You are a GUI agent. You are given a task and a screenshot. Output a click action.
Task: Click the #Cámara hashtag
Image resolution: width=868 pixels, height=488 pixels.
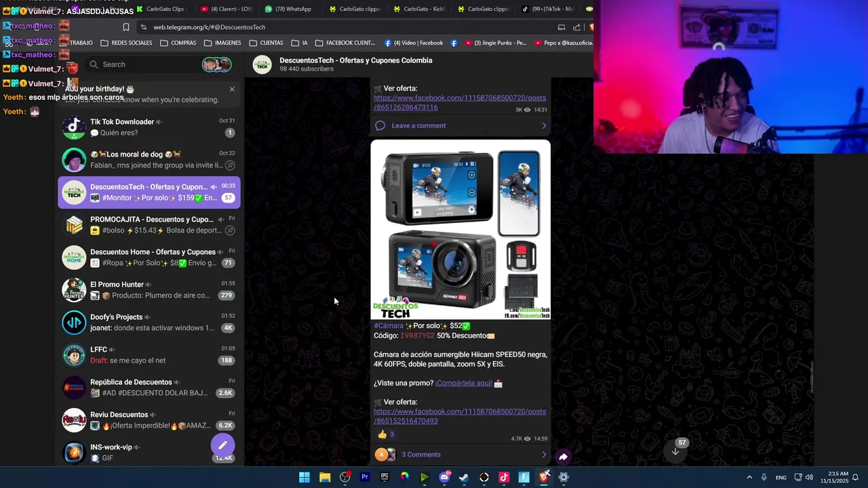point(389,326)
